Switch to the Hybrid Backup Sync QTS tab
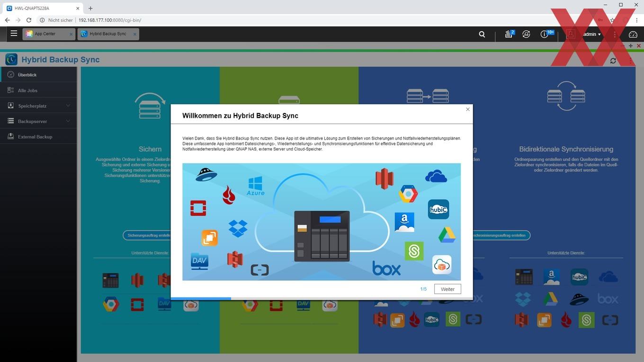 coord(107,34)
